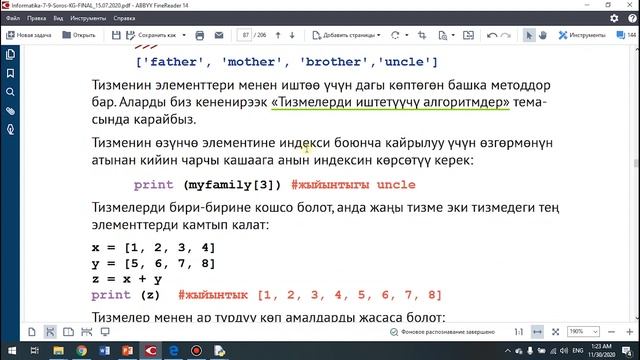Viewport: 640px width, 360px height.
Task: Save the document with the floppy disk icon
Action: pos(116,35)
